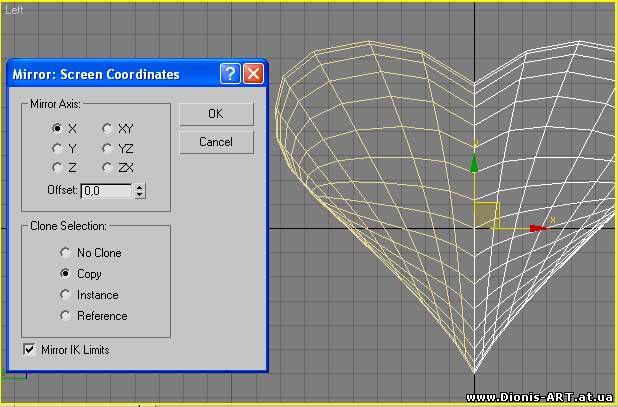The image size is (618, 407).
Task: Toggle the Mirror IK Limits checkbox
Action: pyautogui.click(x=30, y=349)
